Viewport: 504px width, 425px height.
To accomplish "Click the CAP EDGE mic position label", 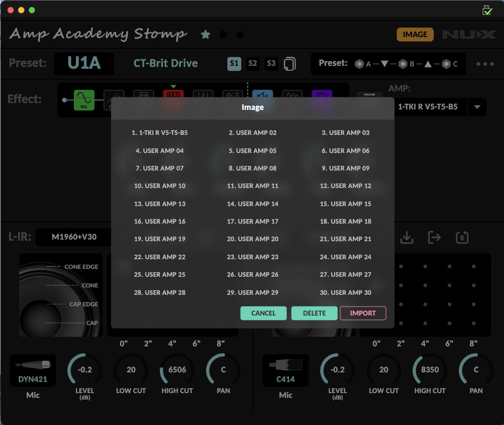I will coord(83,304).
